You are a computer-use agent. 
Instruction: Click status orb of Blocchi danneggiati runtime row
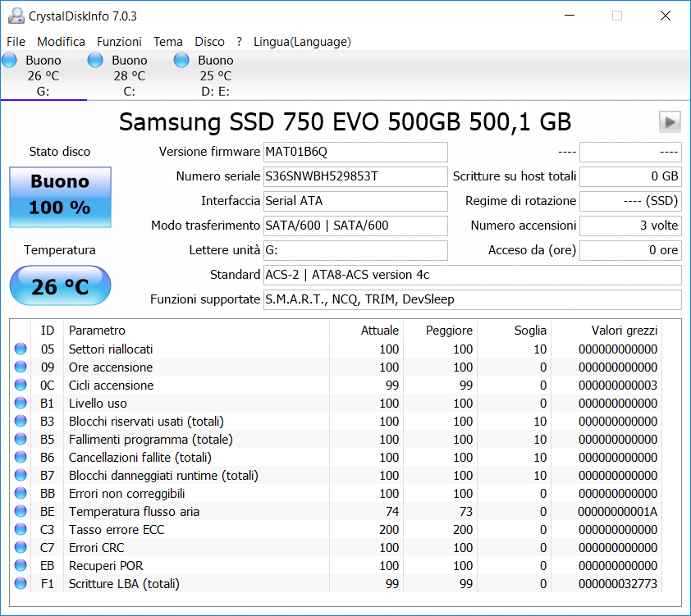click(x=21, y=476)
